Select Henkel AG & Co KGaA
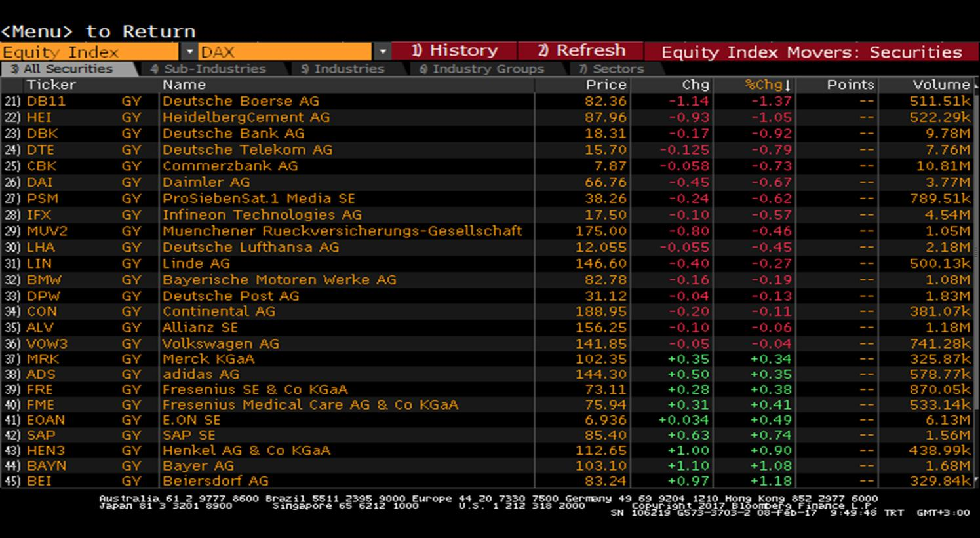 click(x=246, y=450)
